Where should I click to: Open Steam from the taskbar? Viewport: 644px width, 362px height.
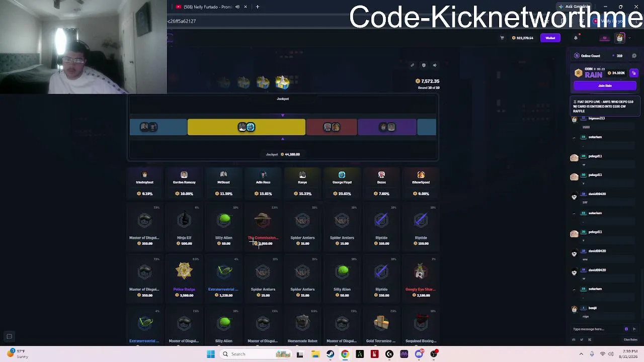[x=330, y=354]
